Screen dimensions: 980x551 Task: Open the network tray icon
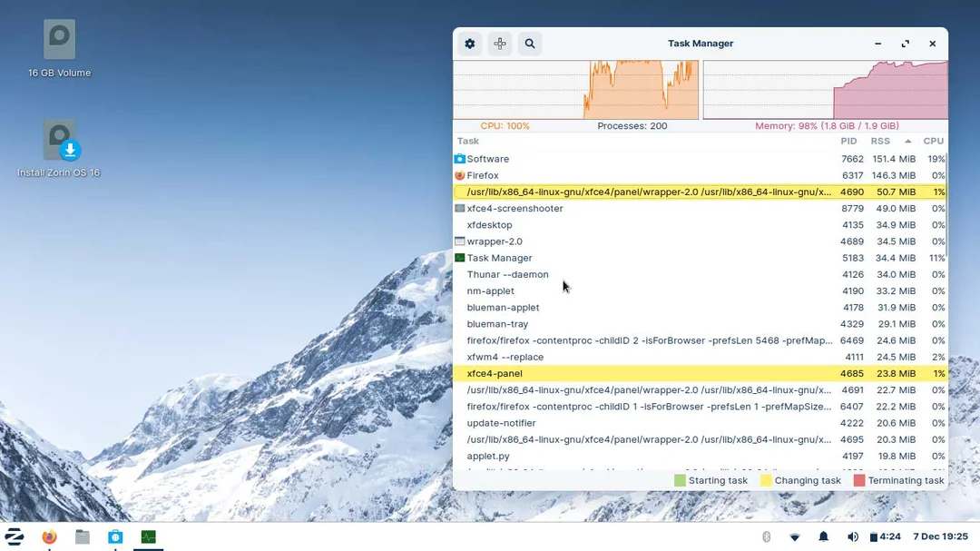794,536
